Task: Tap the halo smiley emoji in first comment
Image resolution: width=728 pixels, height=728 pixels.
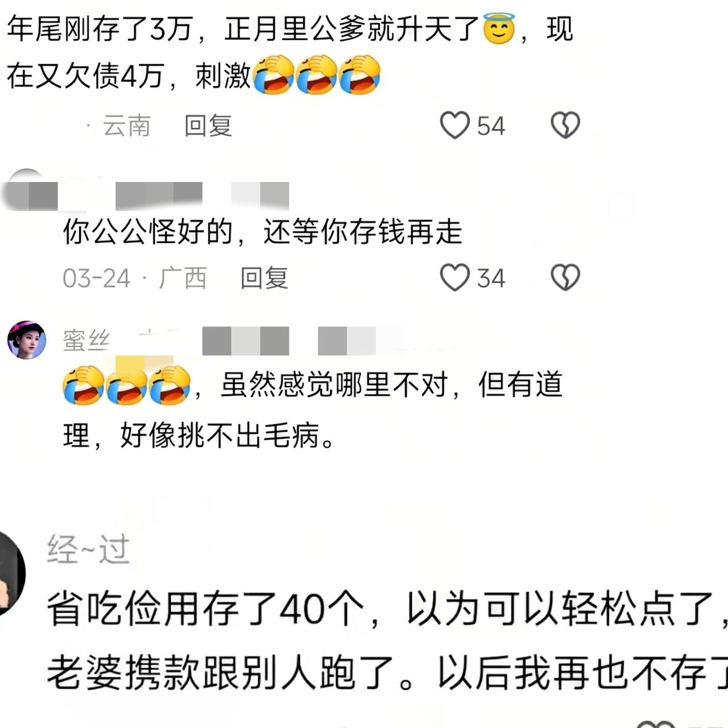Action: (x=499, y=28)
